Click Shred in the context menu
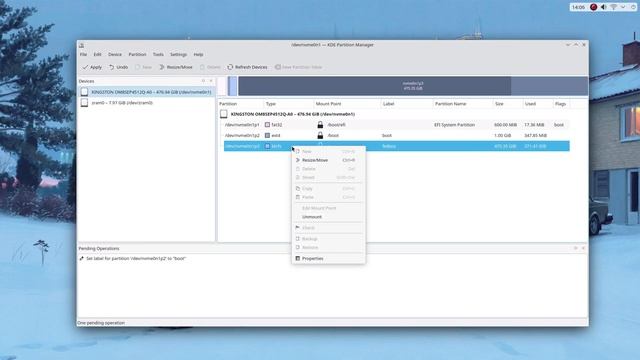The width and height of the screenshot is (640, 360). point(329,177)
